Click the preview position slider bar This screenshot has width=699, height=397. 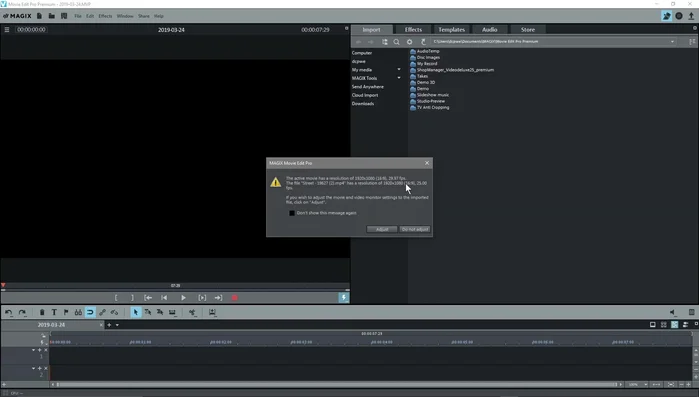(175, 290)
